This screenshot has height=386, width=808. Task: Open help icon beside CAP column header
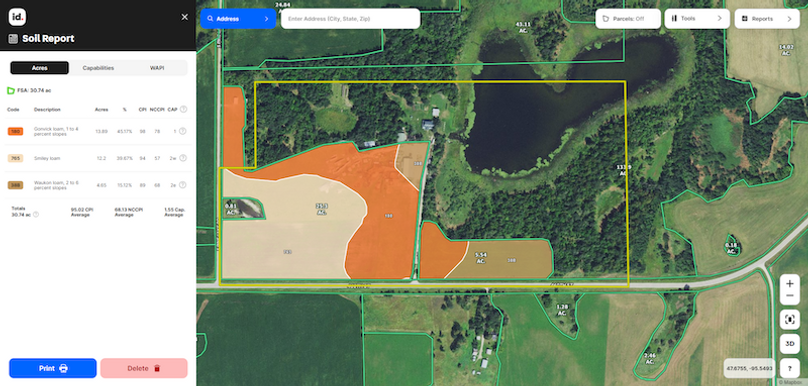(183, 109)
